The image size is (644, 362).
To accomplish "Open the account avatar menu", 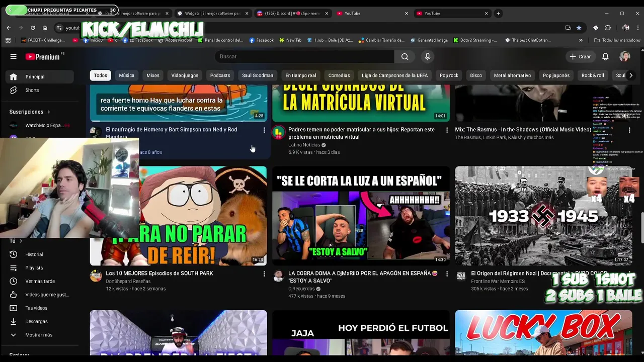I will [x=625, y=57].
